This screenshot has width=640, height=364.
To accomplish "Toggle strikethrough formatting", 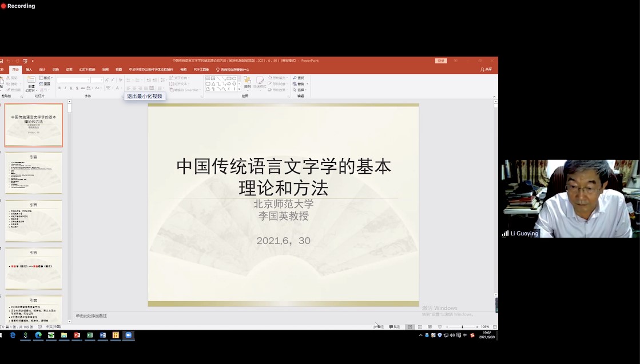I will coord(83,88).
